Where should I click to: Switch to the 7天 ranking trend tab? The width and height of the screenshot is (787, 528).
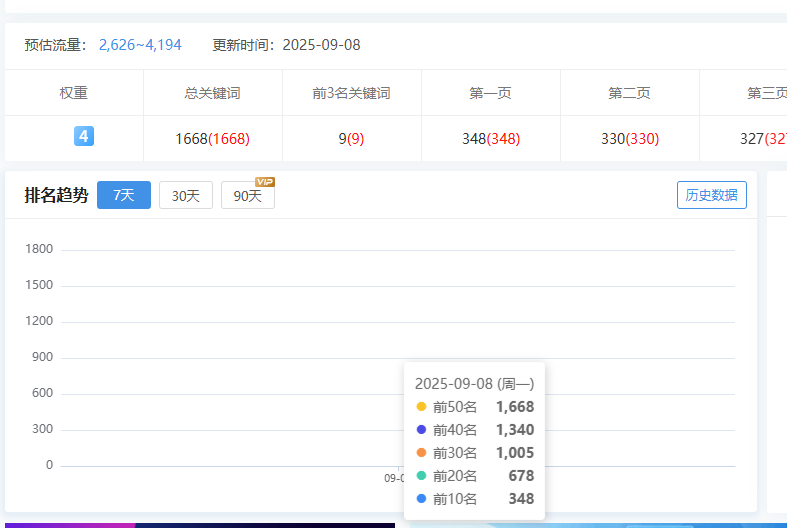coord(124,196)
